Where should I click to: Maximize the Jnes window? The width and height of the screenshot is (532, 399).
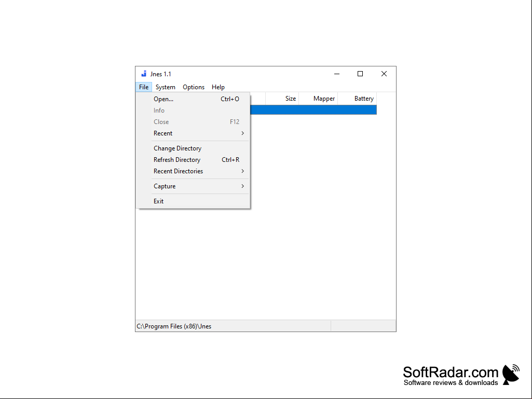[360, 74]
